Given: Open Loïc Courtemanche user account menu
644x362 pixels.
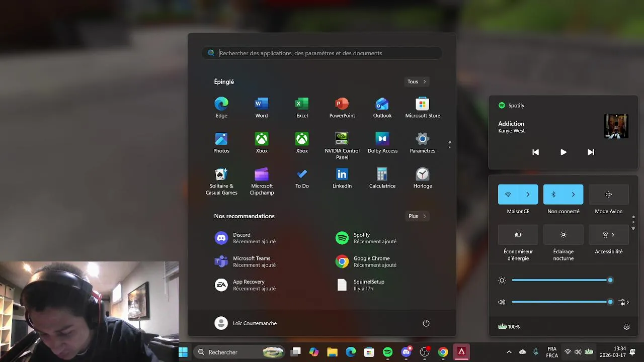Looking at the screenshot, I should click(246, 323).
